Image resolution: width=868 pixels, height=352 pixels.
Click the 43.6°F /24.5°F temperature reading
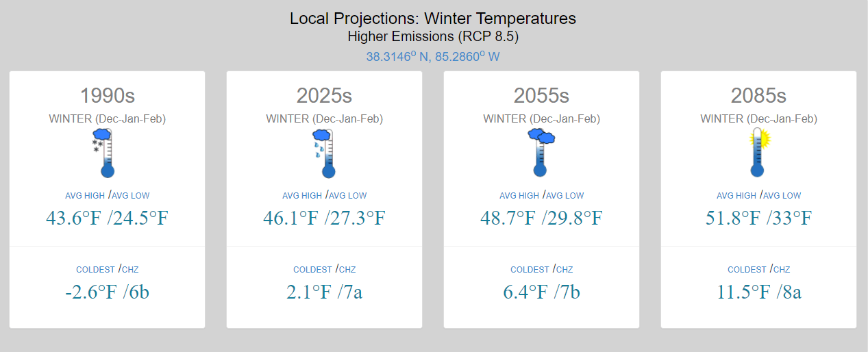[x=108, y=218]
